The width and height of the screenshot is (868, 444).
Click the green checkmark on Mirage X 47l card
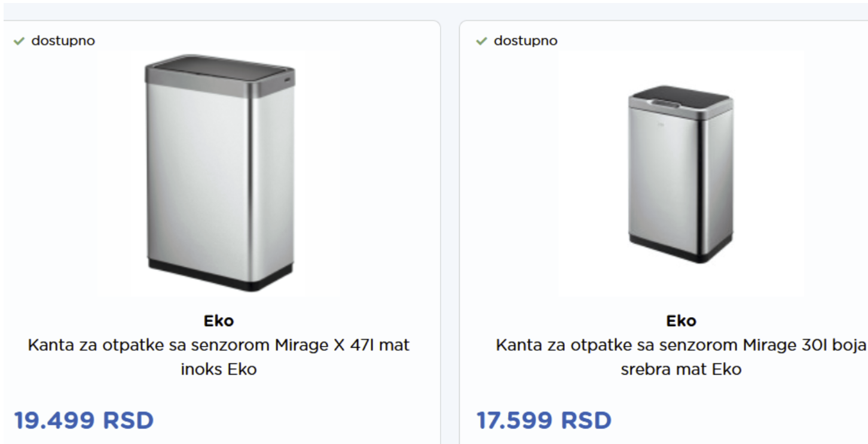click(19, 41)
